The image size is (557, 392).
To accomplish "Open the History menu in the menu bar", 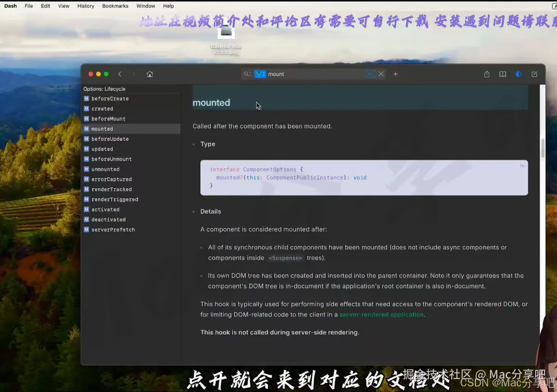I will point(86,6).
